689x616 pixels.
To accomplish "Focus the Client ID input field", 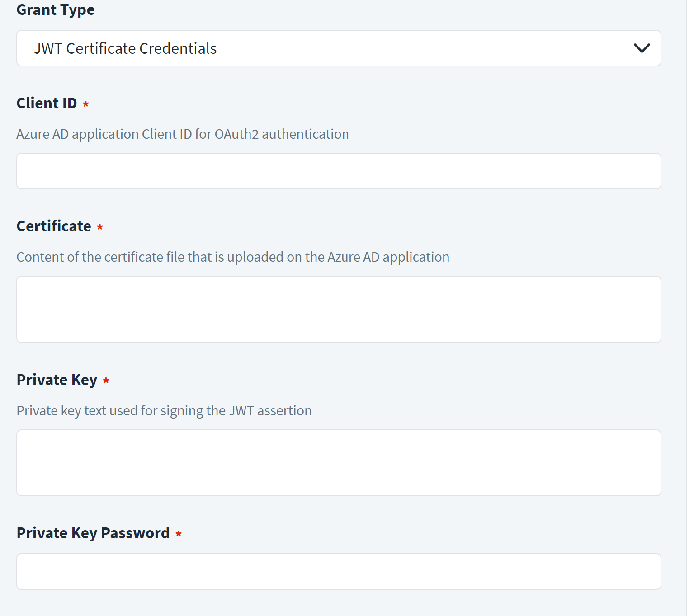I will coord(339,171).
